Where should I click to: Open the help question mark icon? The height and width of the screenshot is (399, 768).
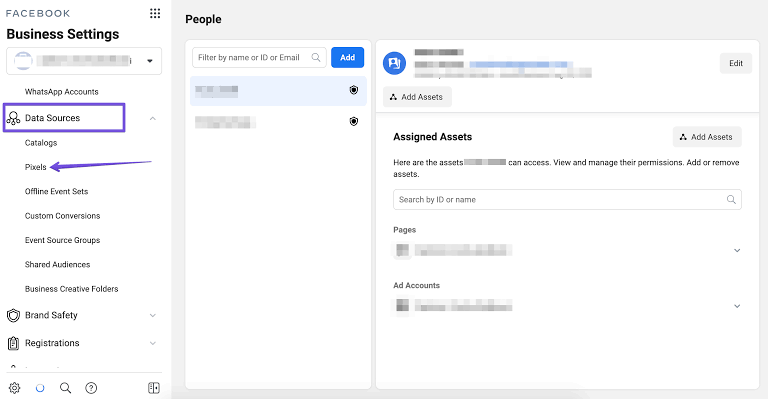tap(91, 388)
